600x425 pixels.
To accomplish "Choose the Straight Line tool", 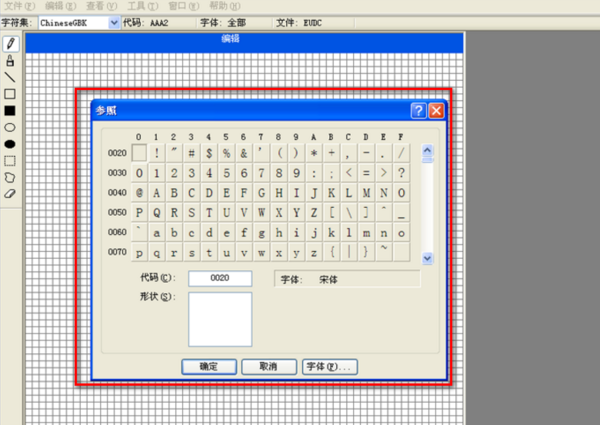I will [x=10, y=77].
